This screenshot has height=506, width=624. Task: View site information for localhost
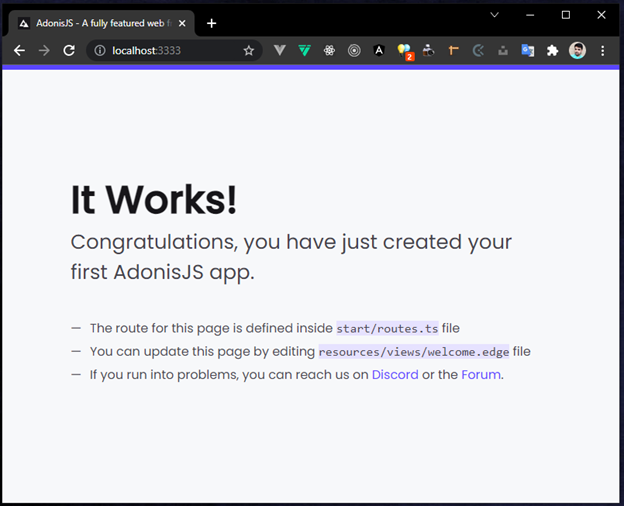[100, 51]
